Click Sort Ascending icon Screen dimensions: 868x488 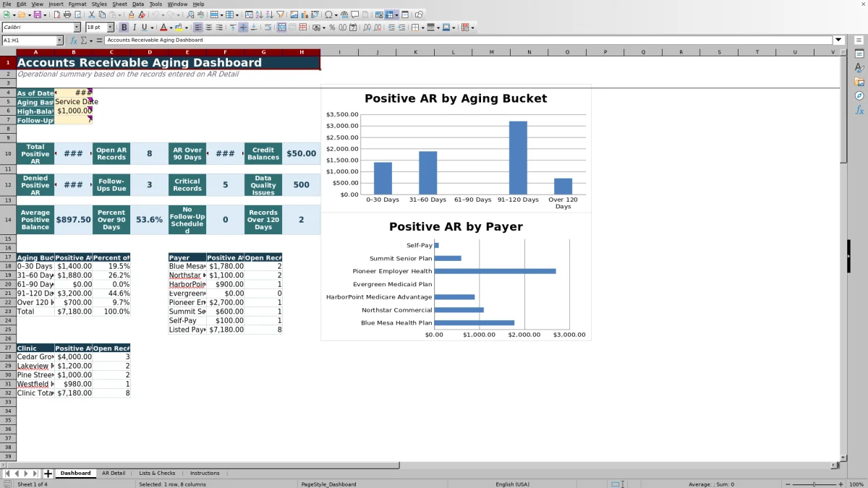259,14
